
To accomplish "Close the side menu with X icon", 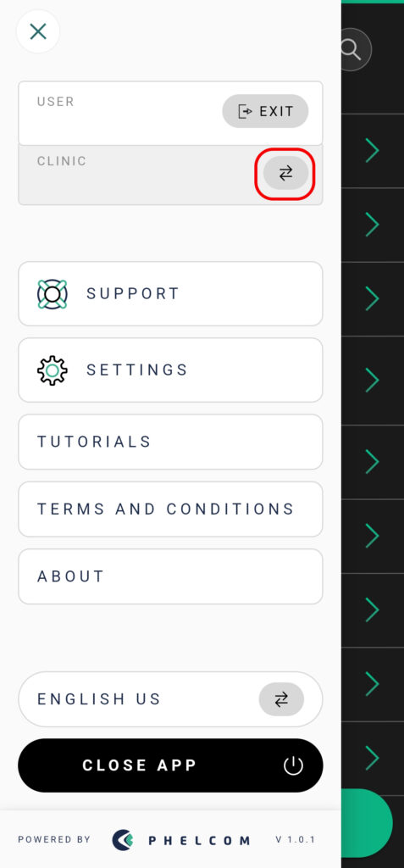I will coord(37,31).
